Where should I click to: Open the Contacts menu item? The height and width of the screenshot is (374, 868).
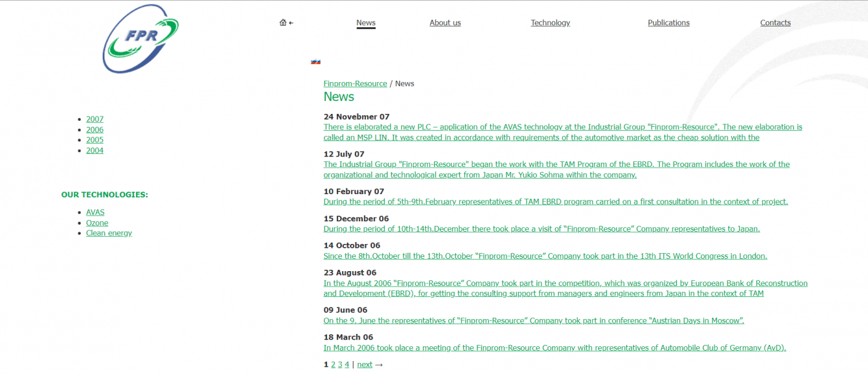click(775, 23)
